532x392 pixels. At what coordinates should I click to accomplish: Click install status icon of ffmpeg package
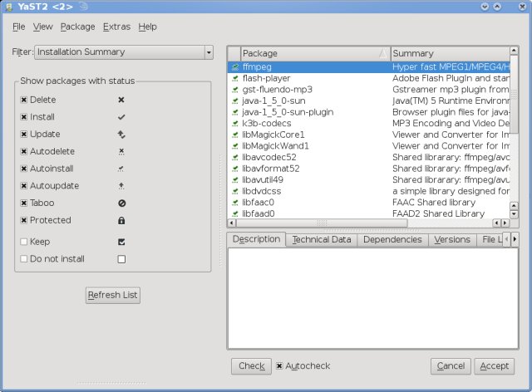234,67
